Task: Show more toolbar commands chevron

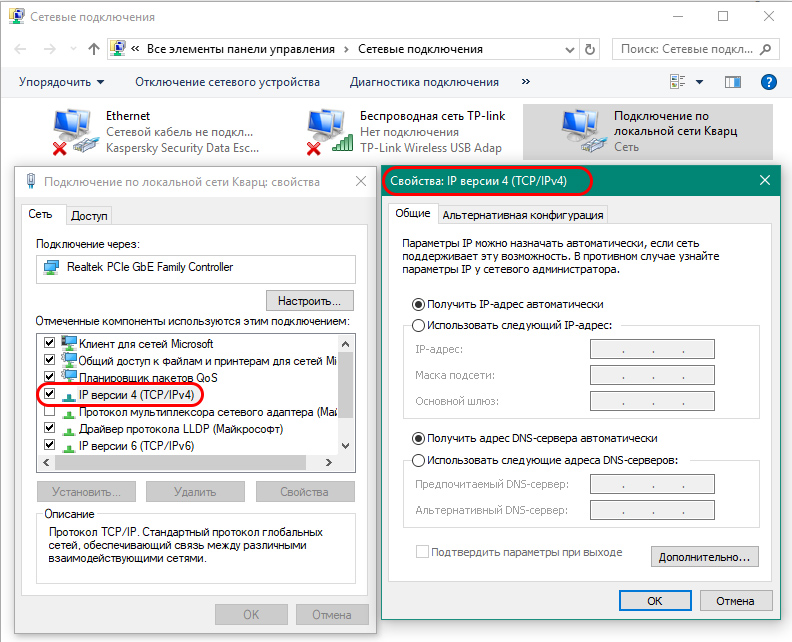Action: click(526, 81)
